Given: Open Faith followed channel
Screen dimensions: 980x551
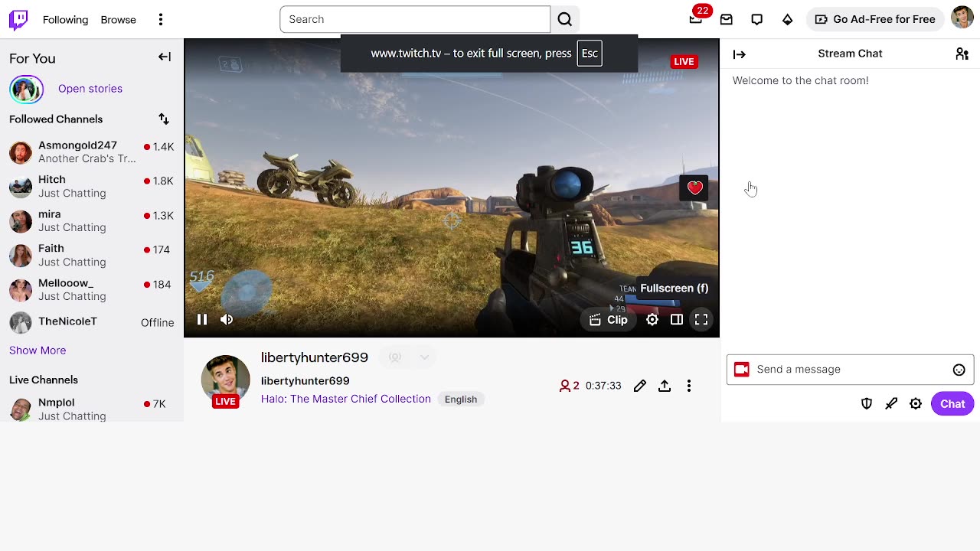Looking at the screenshot, I should coord(92,256).
